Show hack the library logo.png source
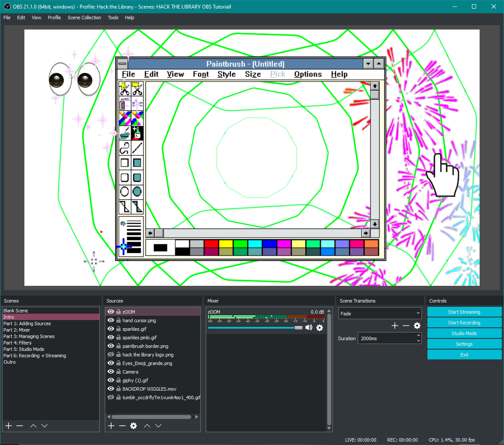 click(110, 354)
